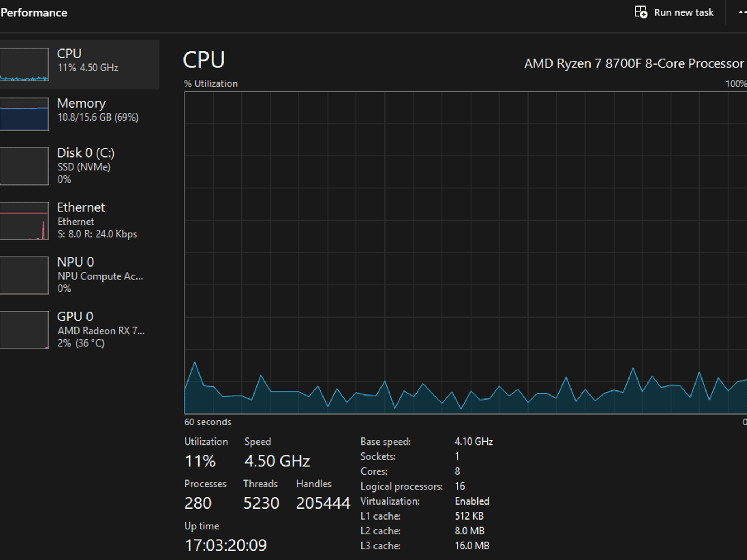Click the Logical processors value 16

coord(460,486)
